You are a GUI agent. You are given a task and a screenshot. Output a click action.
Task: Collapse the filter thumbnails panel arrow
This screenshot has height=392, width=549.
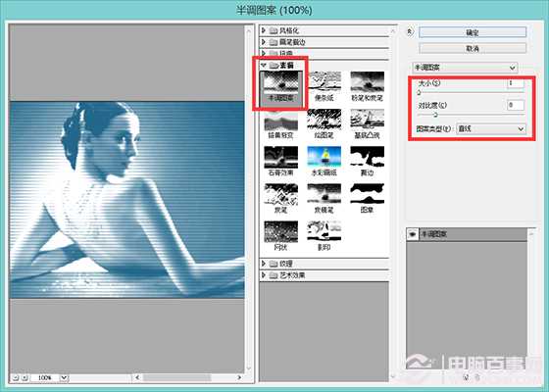[410, 31]
